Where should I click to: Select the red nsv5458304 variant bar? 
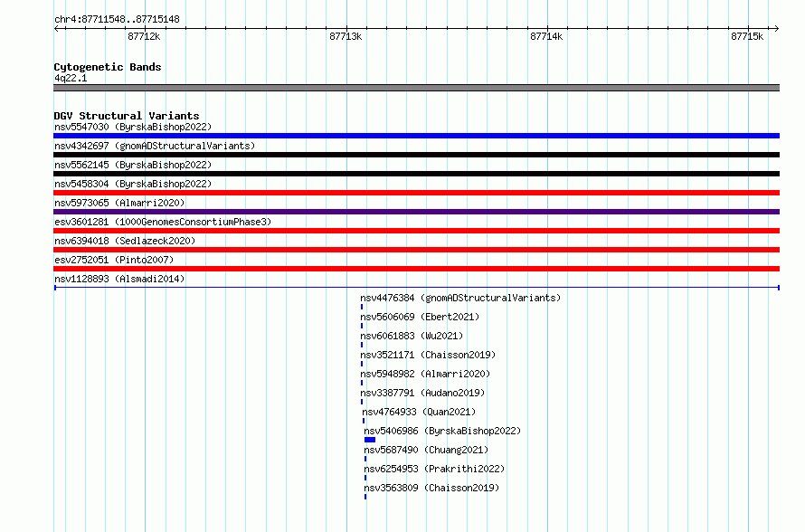416,193
